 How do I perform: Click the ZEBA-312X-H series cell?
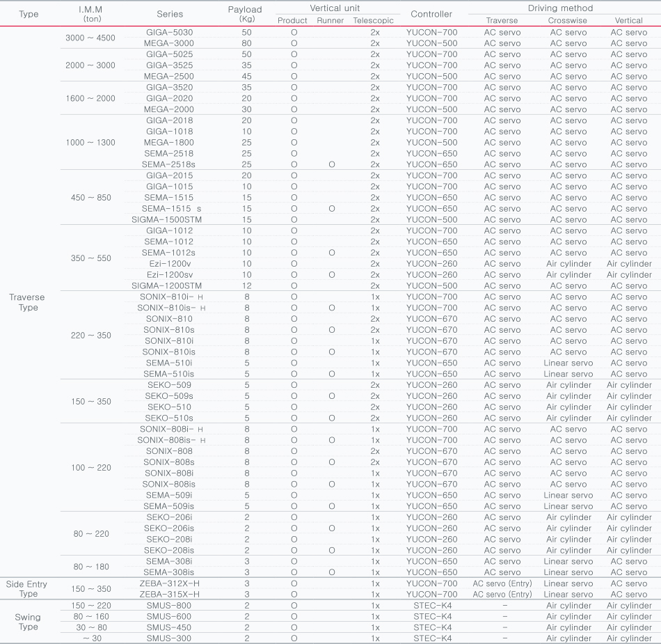point(169,583)
